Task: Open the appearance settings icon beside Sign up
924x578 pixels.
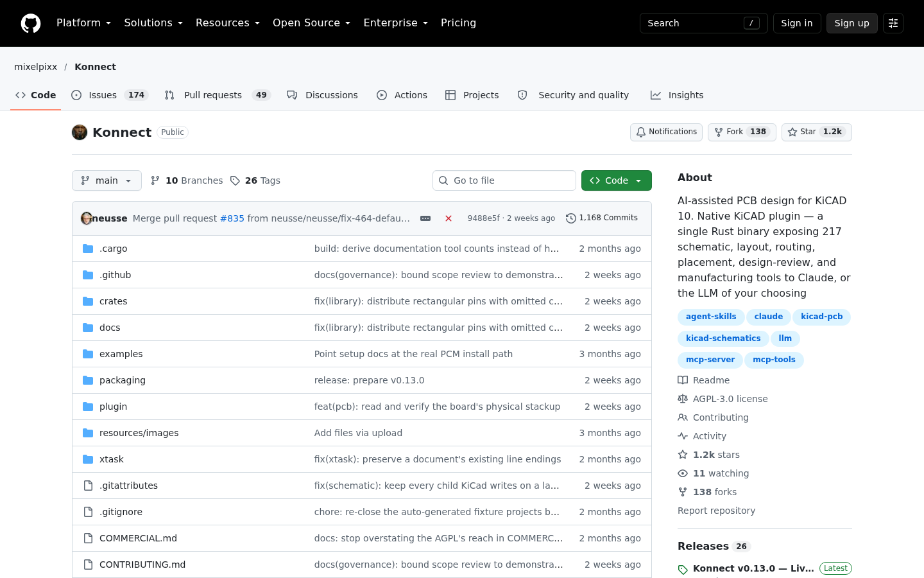Action: [x=893, y=23]
